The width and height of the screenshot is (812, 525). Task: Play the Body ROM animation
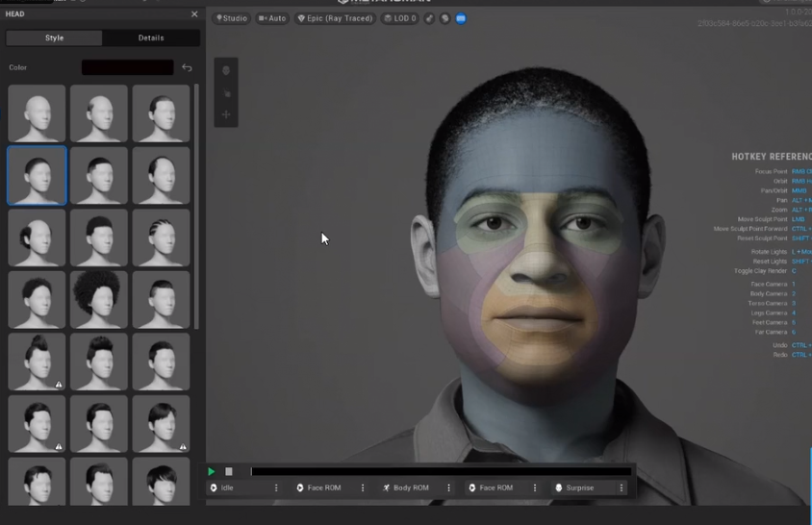click(x=411, y=487)
